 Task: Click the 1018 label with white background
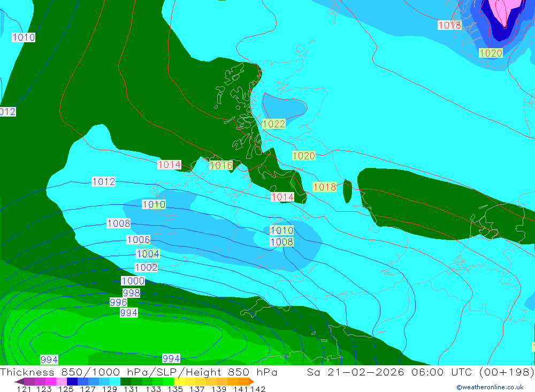[450, 25]
